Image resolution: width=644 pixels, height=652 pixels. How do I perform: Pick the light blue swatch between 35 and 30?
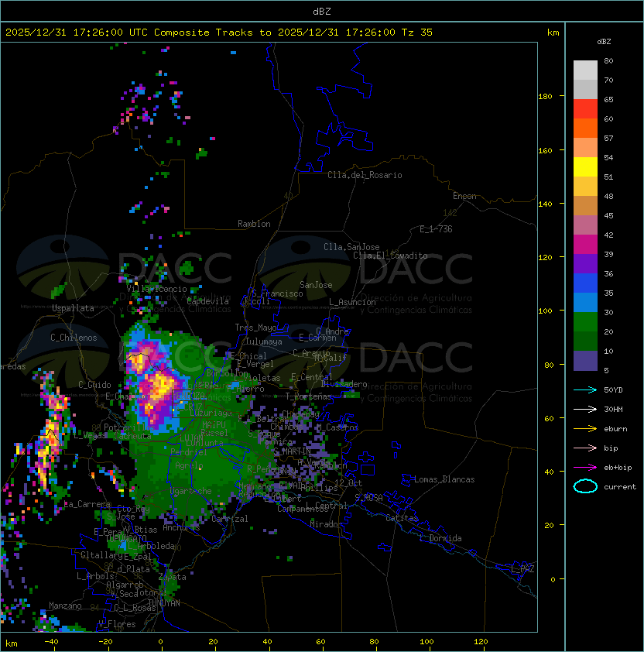click(x=585, y=302)
